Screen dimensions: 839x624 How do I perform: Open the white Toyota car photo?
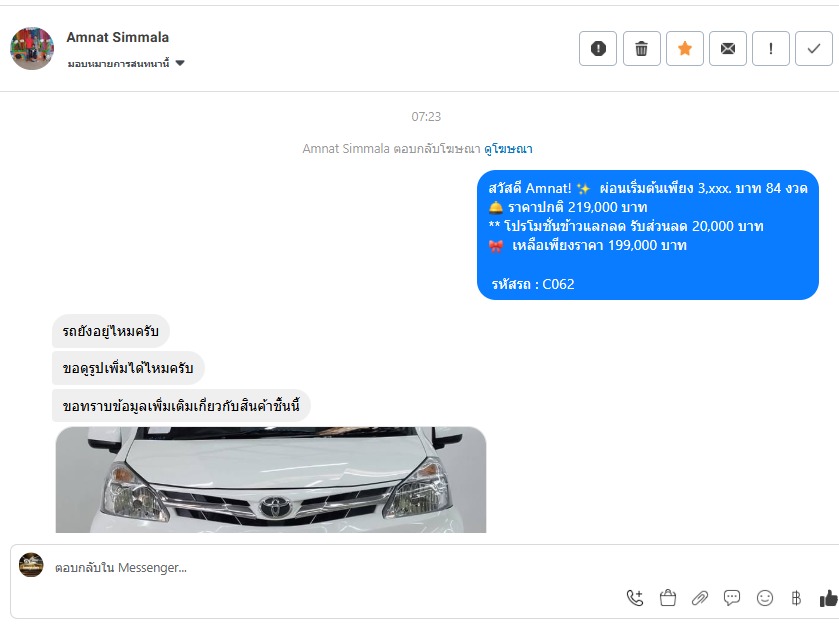coord(271,480)
